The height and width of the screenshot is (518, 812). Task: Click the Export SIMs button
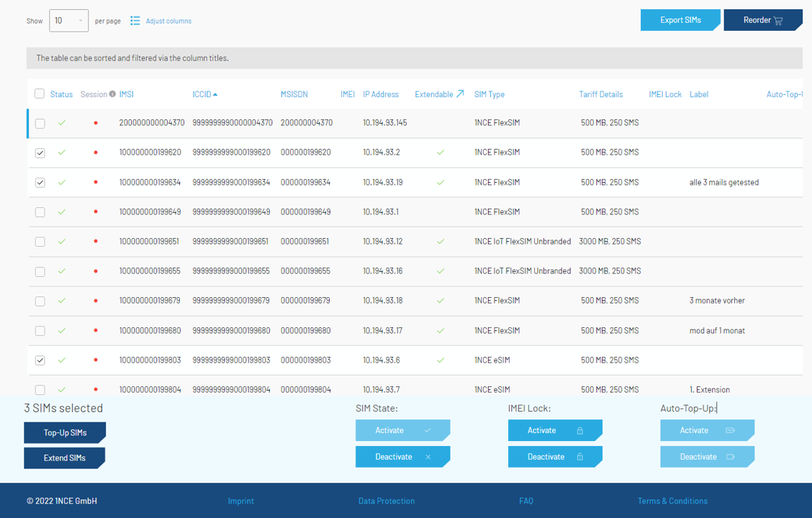coord(680,20)
